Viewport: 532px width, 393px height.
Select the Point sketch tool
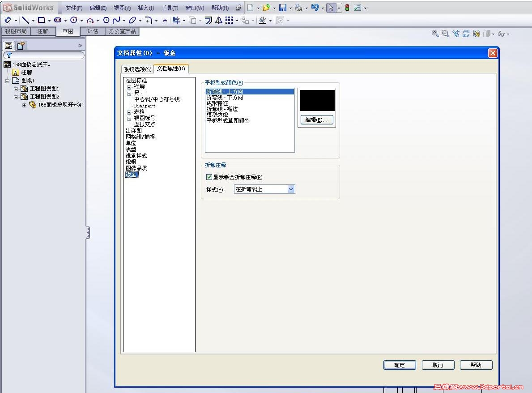pyautogui.click(x=165, y=20)
